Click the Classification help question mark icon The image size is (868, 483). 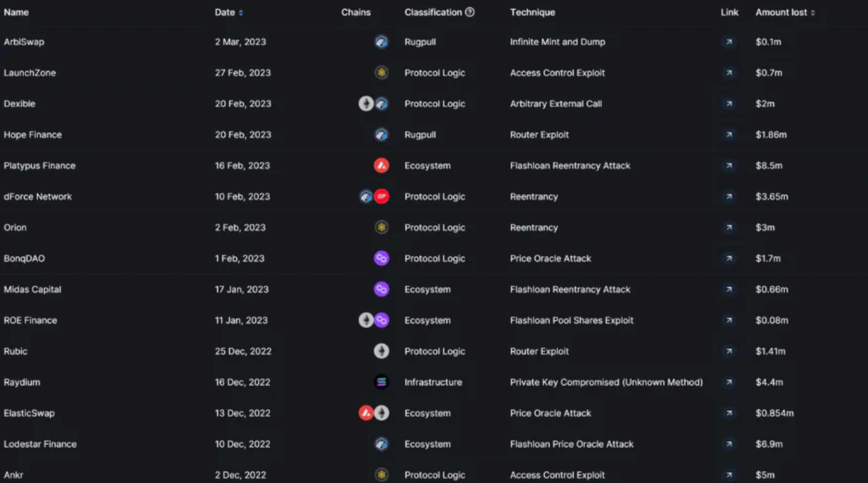coord(470,12)
